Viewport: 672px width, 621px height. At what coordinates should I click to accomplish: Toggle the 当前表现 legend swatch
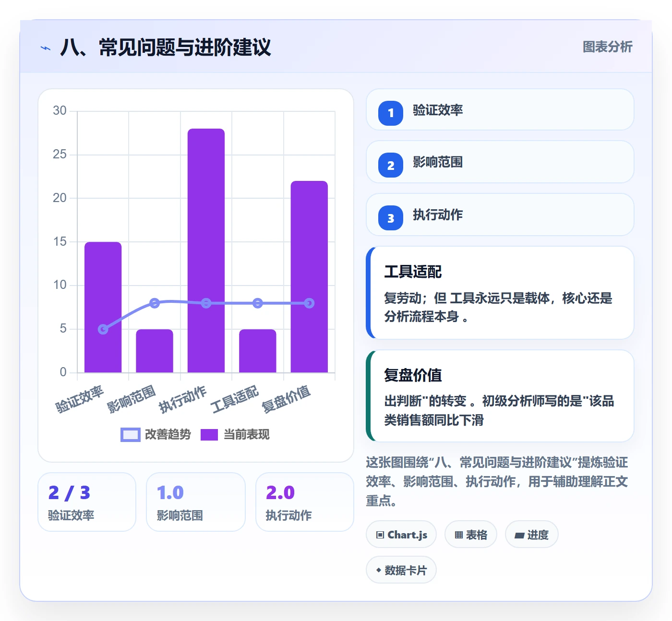[x=209, y=435]
